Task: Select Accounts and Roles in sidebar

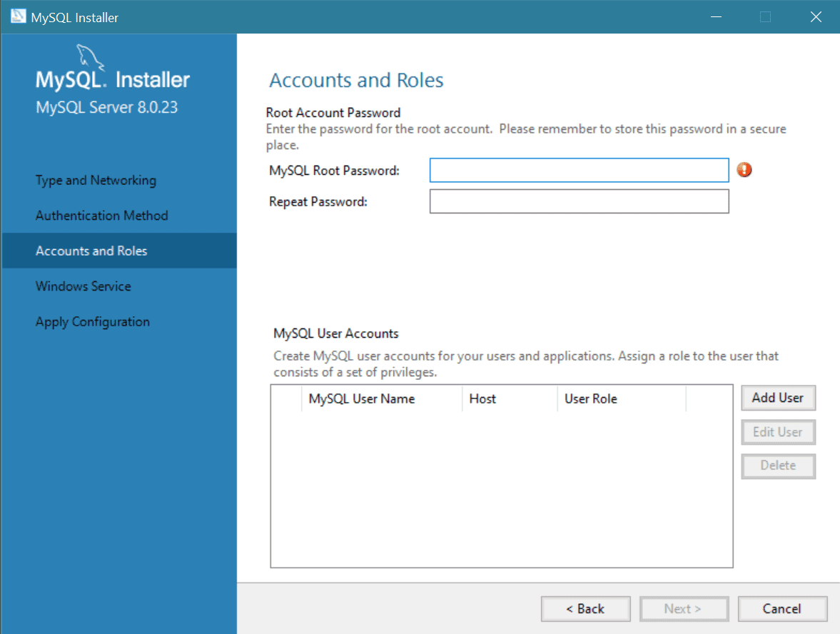Action: (x=91, y=251)
